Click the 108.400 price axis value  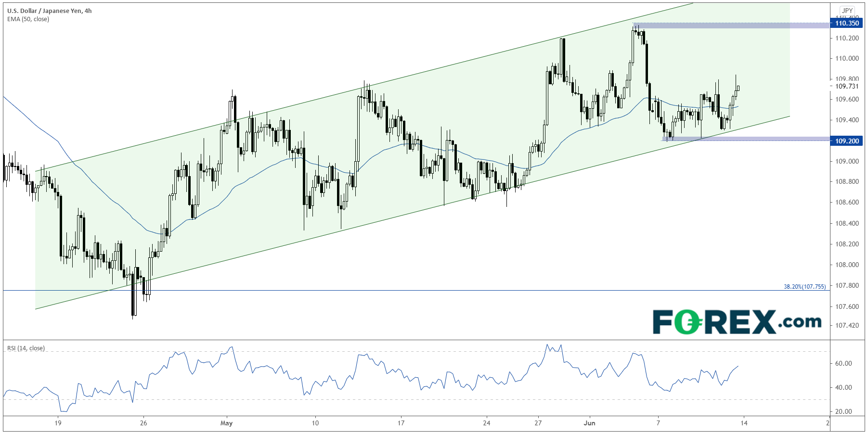tap(847, 224)
